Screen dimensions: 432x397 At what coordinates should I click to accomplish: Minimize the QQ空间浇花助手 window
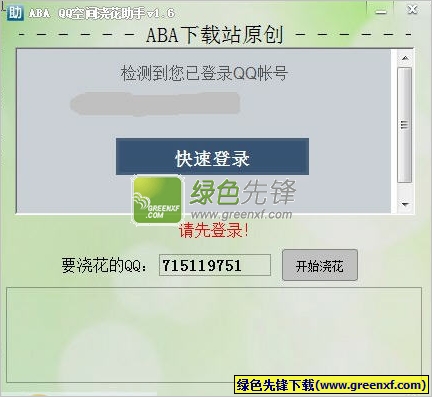(x=381, y=11)
